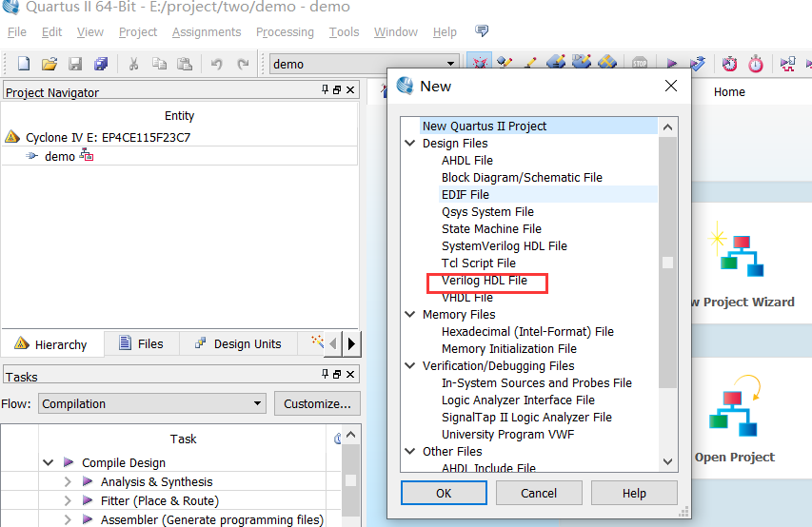Screen dimensions: 812x527
Task: Click the Save toolbar icon
Action: (x=75, y=64)
